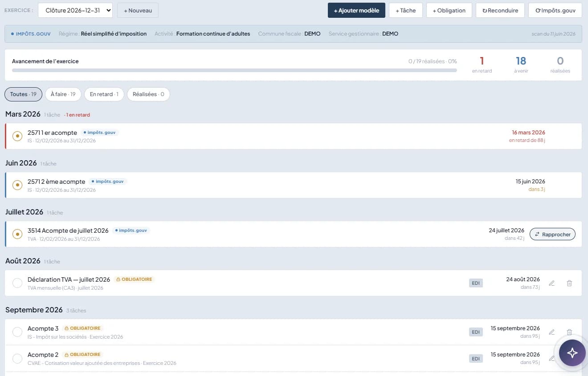The image size is (588, 376).
Task: Click impôts.gouv tag on 3514 Acompte de juillet
Action: tap(131, 230)
